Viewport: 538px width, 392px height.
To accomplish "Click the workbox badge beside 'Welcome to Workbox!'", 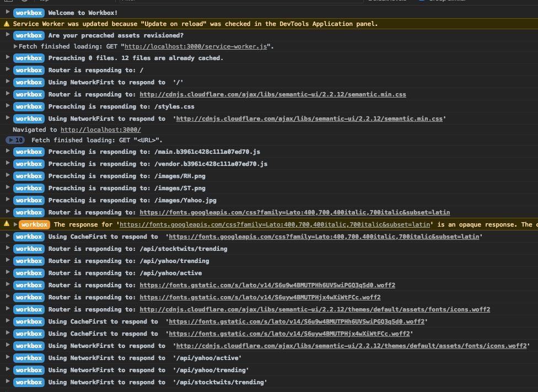I will pyautogui.click(x=29, y=12).
